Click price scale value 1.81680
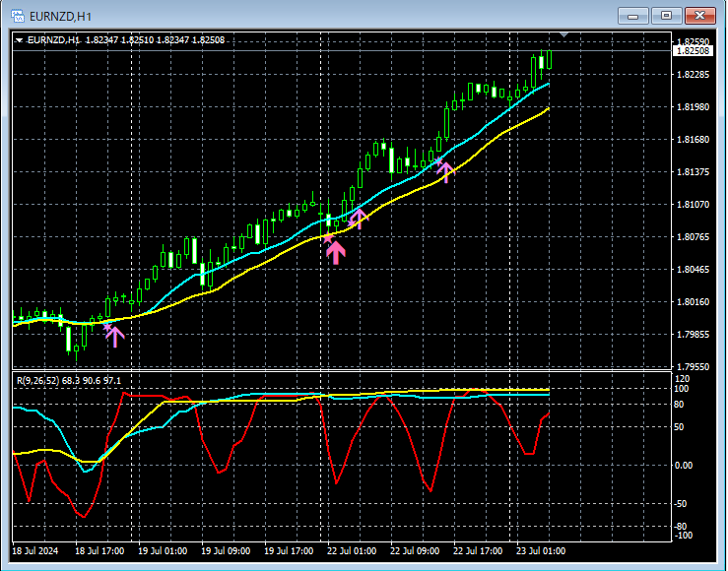 coord(694,139)
